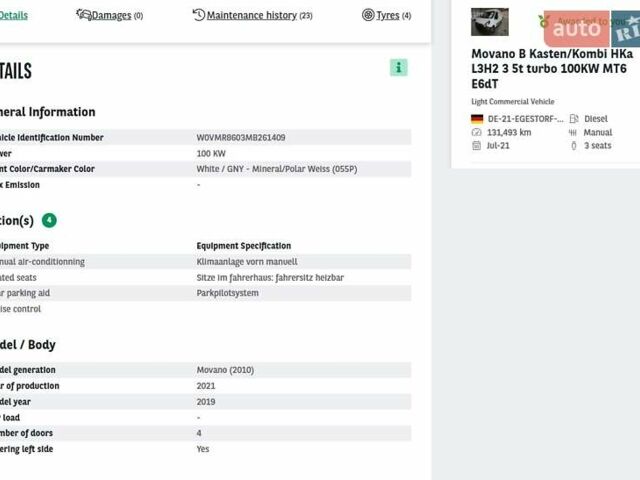The image size is (640, 480).
Task: Click the fuel pump icon beside Diesel
Action: pyautogui.click(x=574, y=119)
